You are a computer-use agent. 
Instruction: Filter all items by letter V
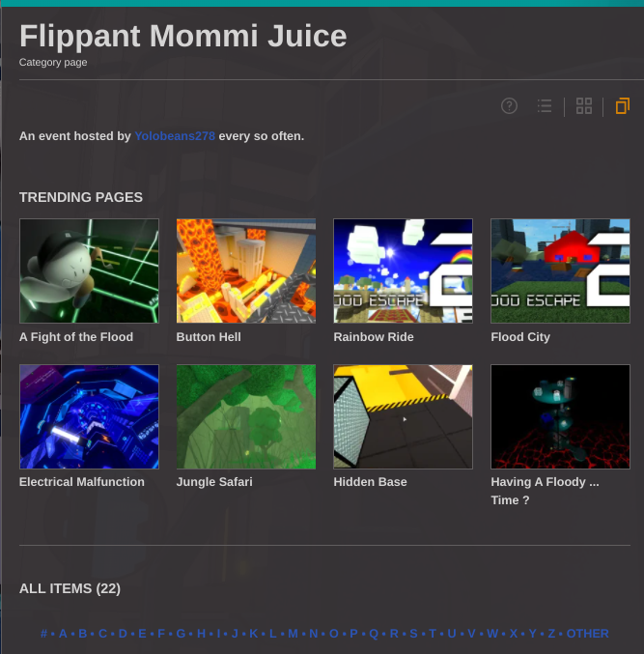point(471,634)
